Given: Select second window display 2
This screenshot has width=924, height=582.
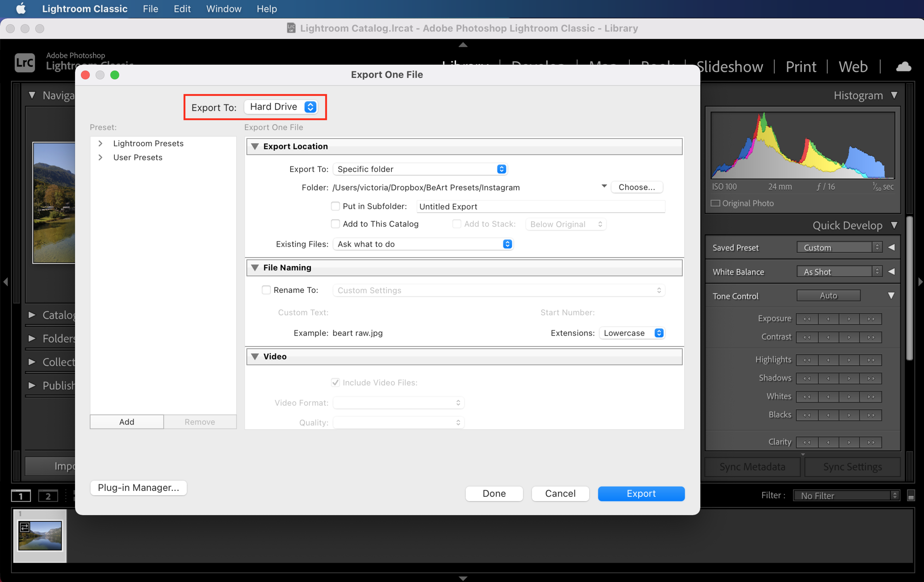Looking at the screenshot, I should point(48,495).
